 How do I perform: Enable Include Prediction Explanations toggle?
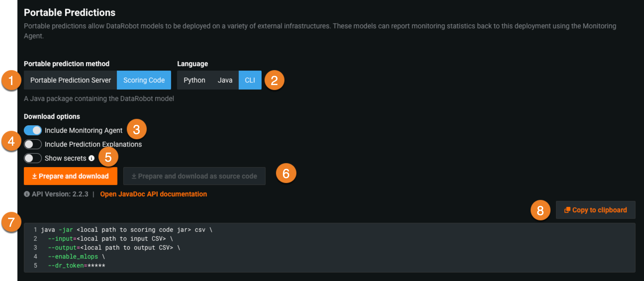(33, 144)
